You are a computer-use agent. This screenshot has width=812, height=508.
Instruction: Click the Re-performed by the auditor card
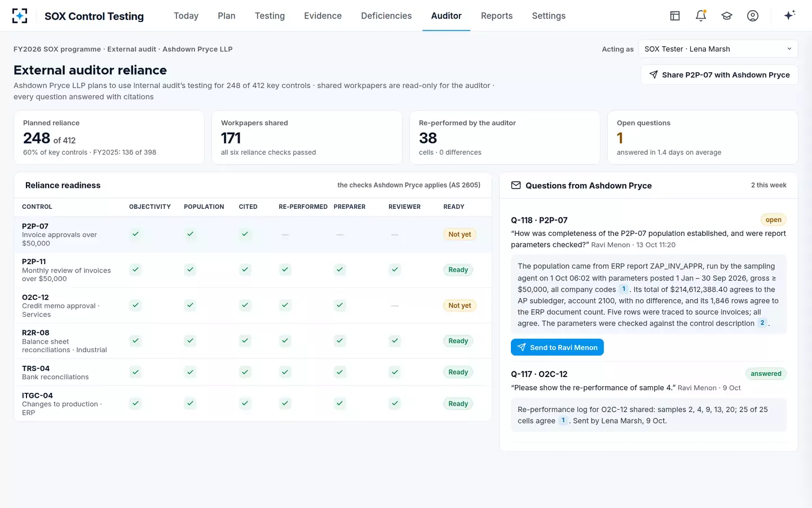[x=505, y=137]
